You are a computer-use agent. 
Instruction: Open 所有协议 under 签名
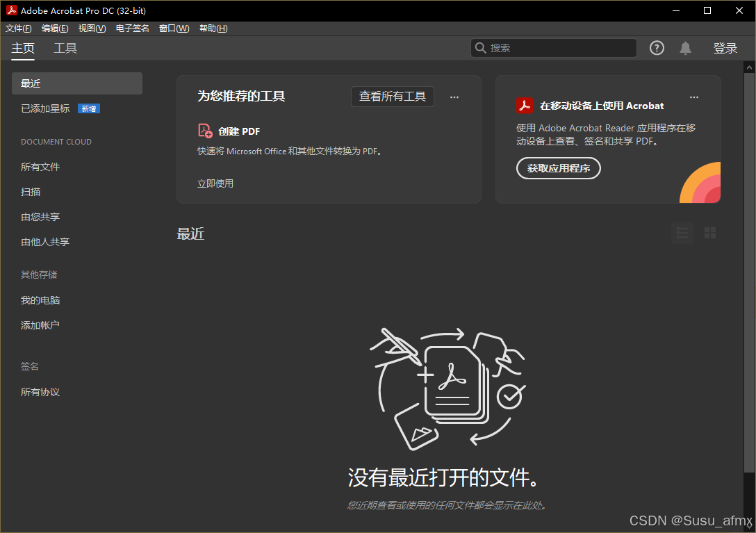pos(40,392)
